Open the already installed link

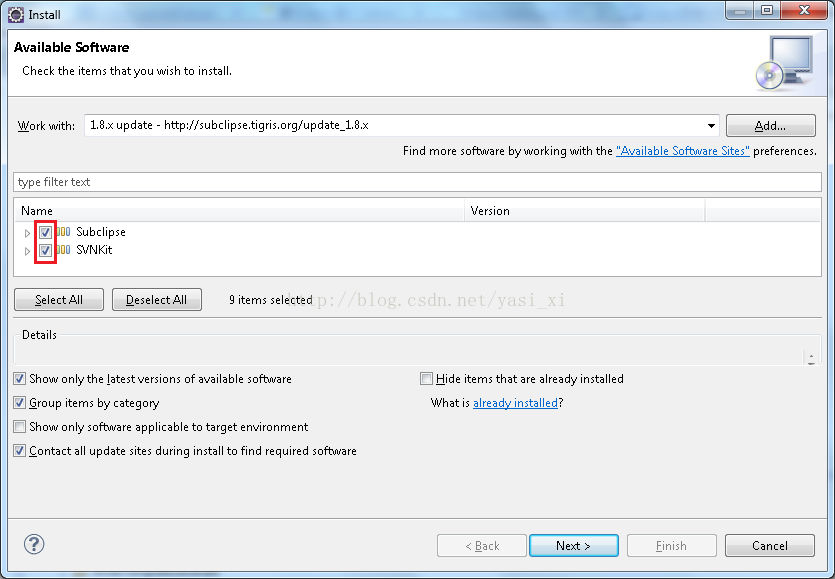click(515, 403)
